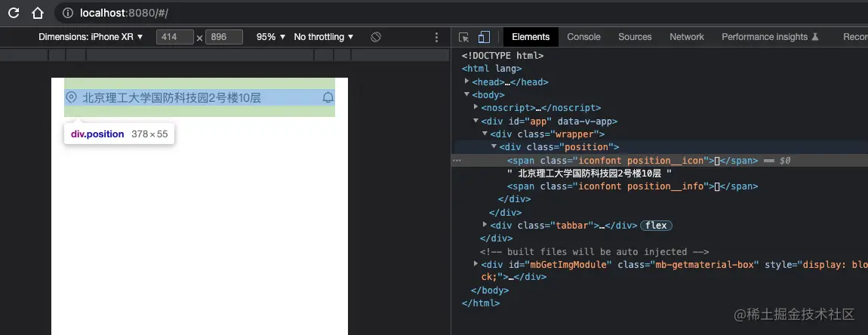Select the <html lang> line
The image size is (868, 335).
491,69
